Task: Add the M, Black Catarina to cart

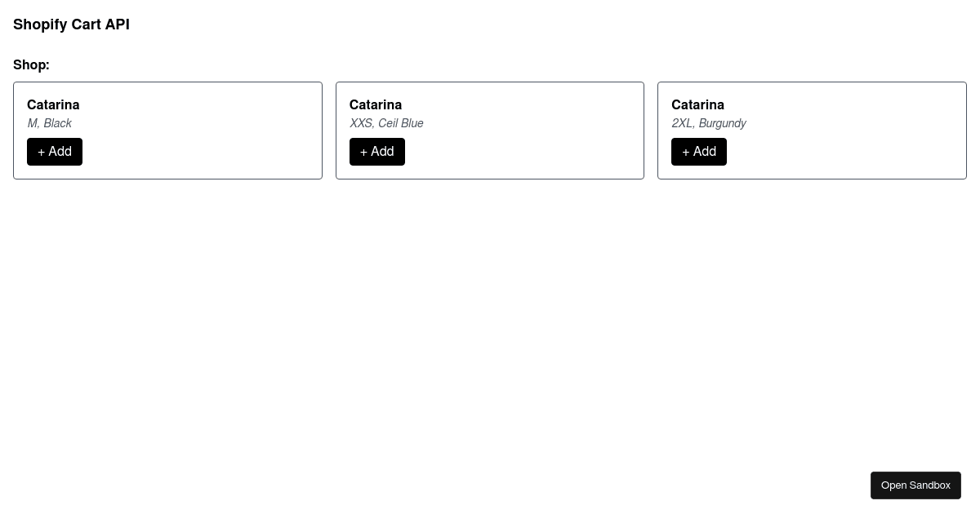Action: pyautogui.click(x=55, y=152)
